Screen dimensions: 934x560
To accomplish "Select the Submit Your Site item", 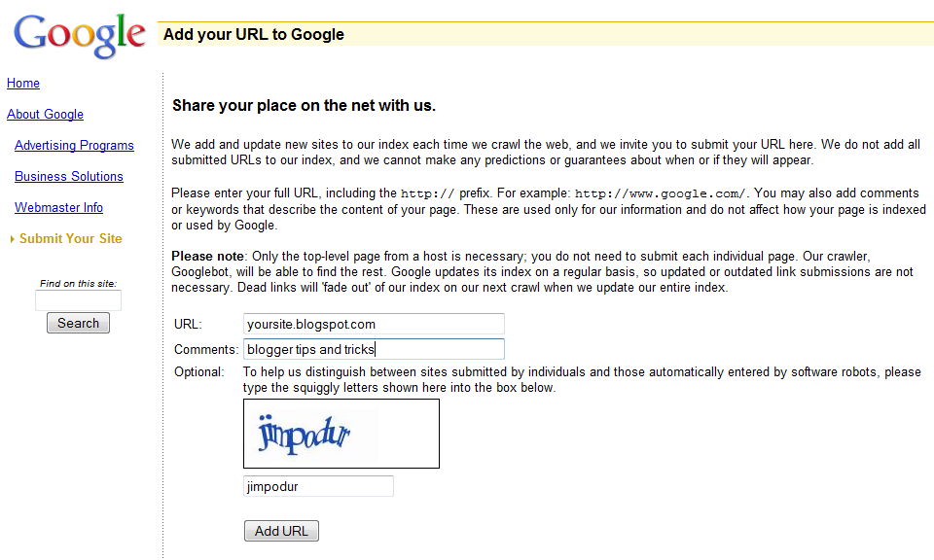I will tap(71, 239).
